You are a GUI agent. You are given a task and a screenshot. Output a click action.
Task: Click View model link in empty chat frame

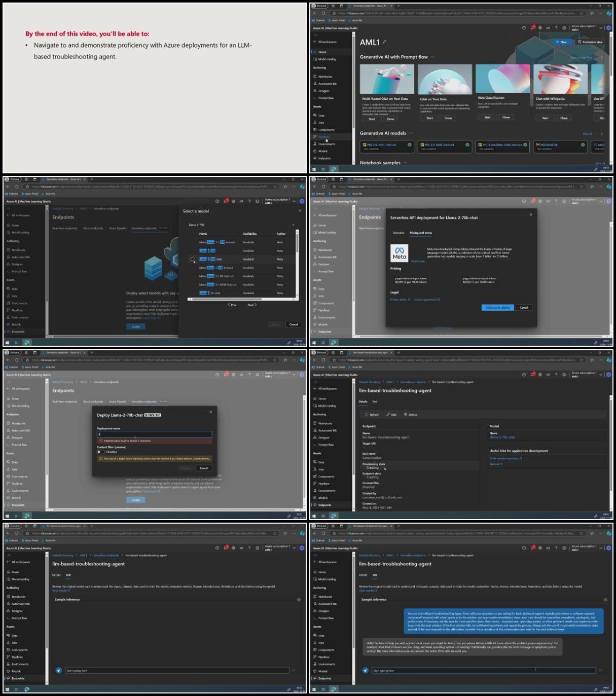pyautogui.click(x=61, y=591)
